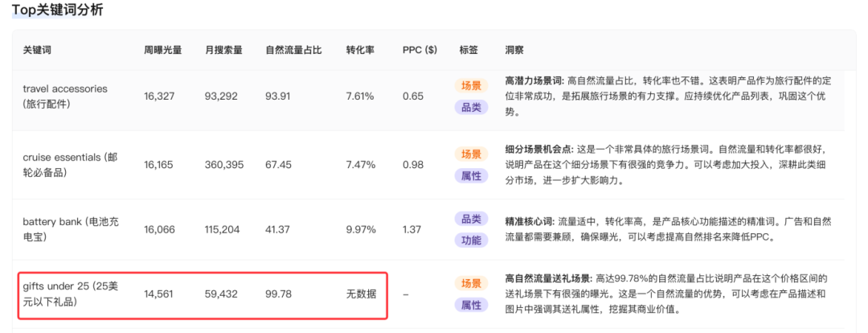The image size is (868, 333).
Task: Click weekly exposure value 16,327
Action: (159, 97)
